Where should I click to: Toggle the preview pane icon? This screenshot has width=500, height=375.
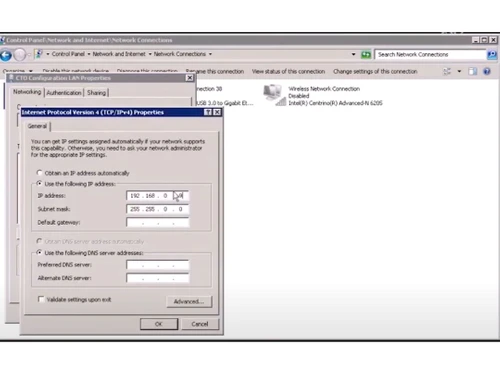(x=472, y=71)
